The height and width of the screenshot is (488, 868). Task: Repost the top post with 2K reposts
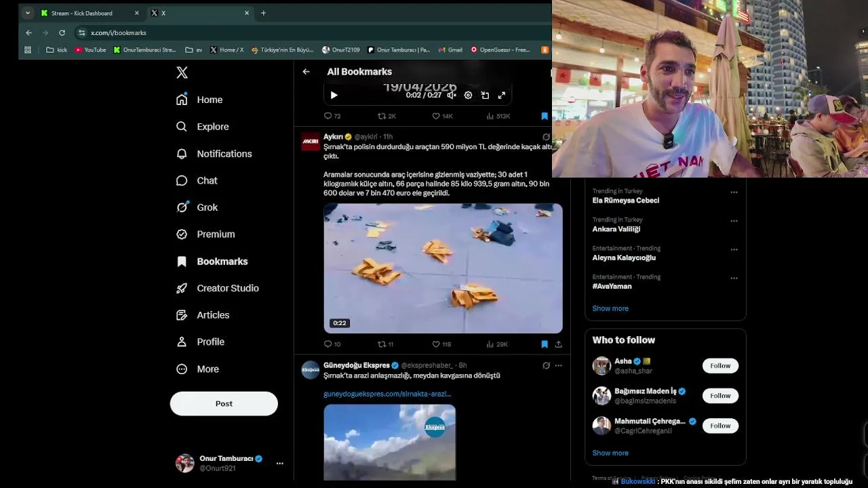(387, 117)
